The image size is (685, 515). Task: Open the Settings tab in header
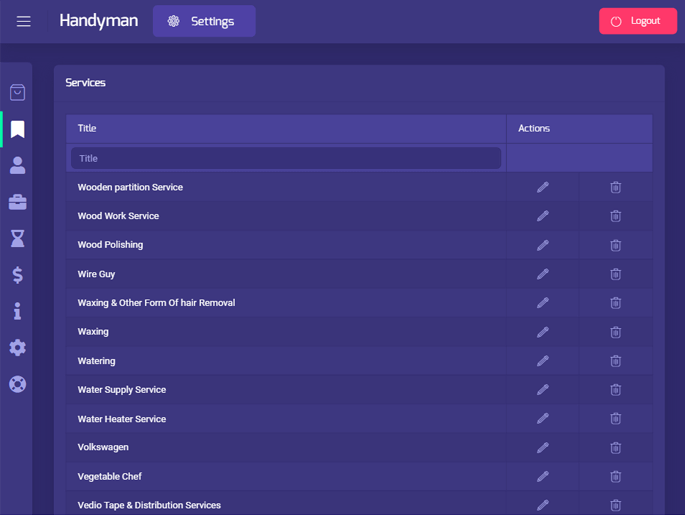click(x=204, y=21)
